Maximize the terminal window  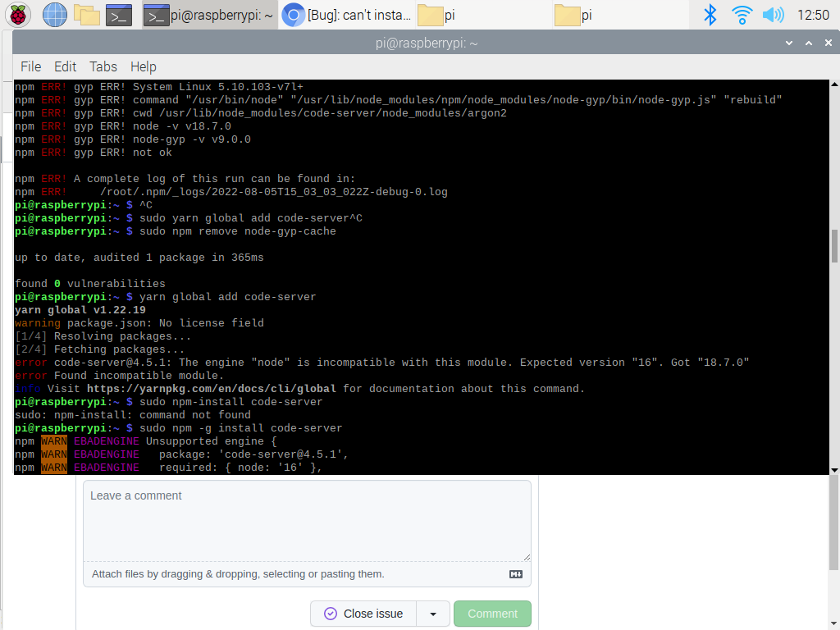pos(809,43)
